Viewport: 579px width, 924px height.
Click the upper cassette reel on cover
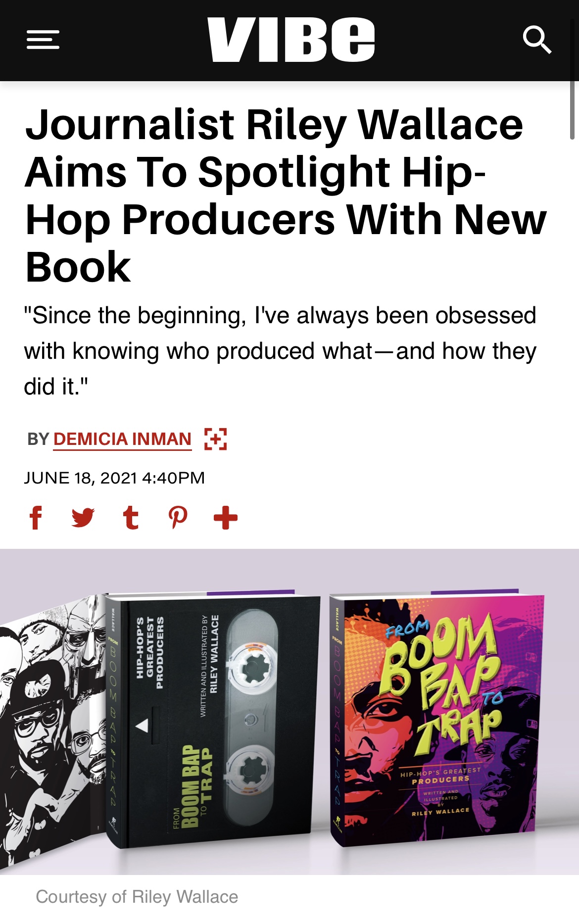pyautogui.click(x=252, y=668)
